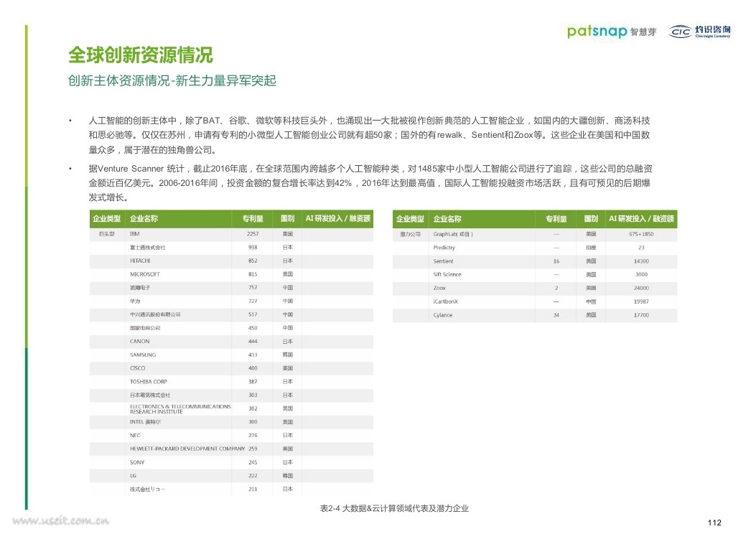Click the HITACHI table cell
756x534 pixels.
140,261
